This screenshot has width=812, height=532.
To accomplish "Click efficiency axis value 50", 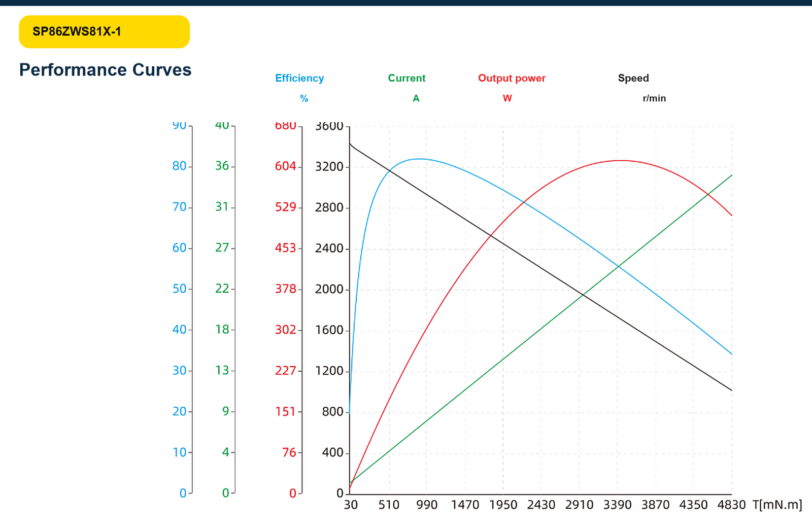I will (180, 289).
